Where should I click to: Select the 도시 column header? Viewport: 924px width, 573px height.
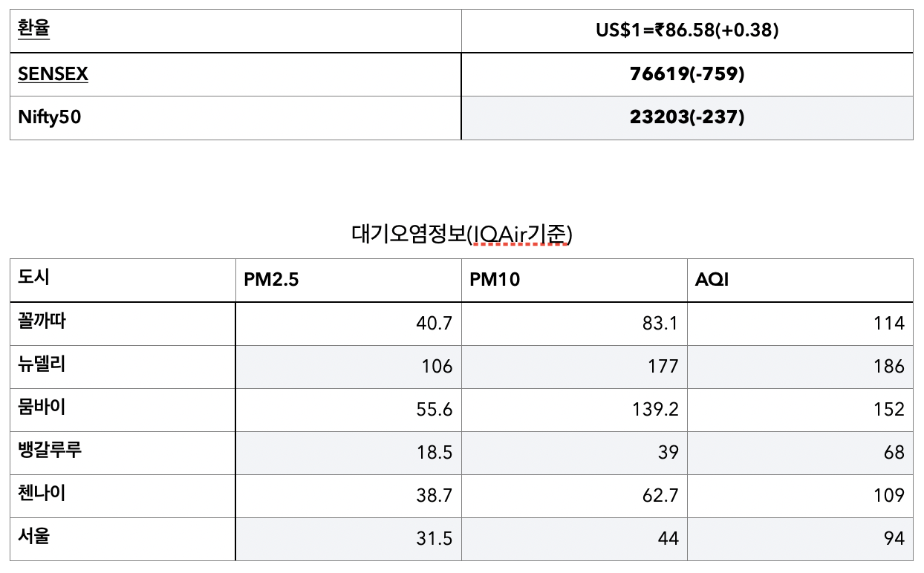tap(123, 280)
